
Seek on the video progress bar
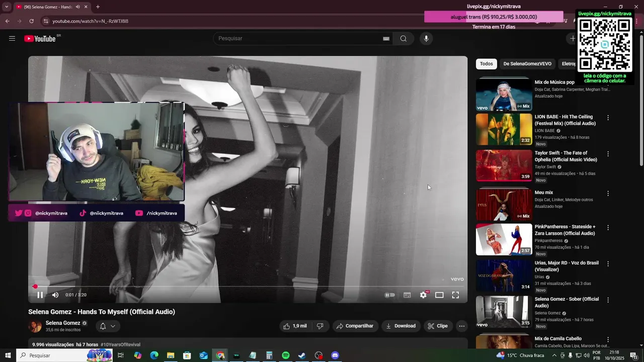[x=248, y=287]
